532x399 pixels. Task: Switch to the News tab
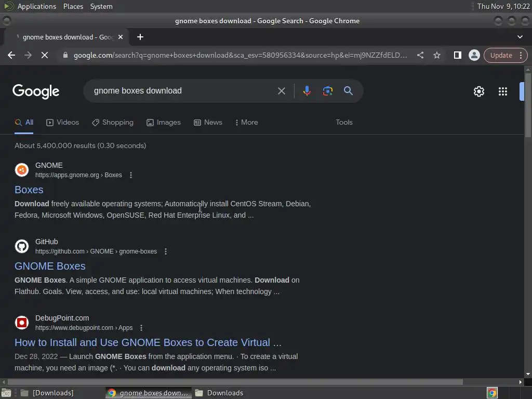[208, 123]
